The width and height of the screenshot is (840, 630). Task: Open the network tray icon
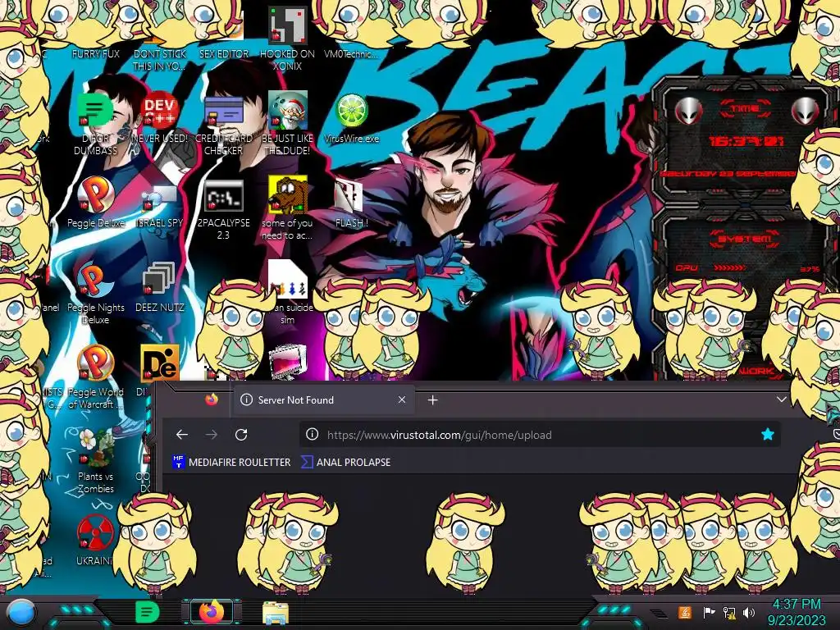coord(728,612)
